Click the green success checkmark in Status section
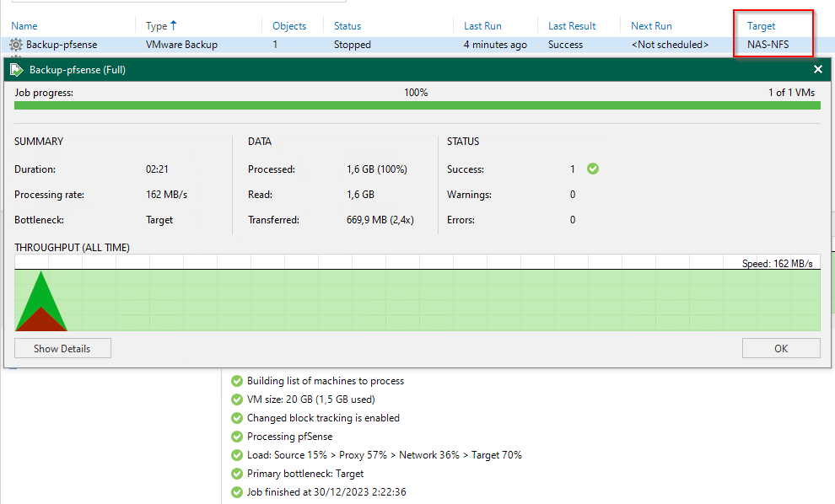This screenshot has height=504, width=835. pyautogui.click(x=593, y=169)
